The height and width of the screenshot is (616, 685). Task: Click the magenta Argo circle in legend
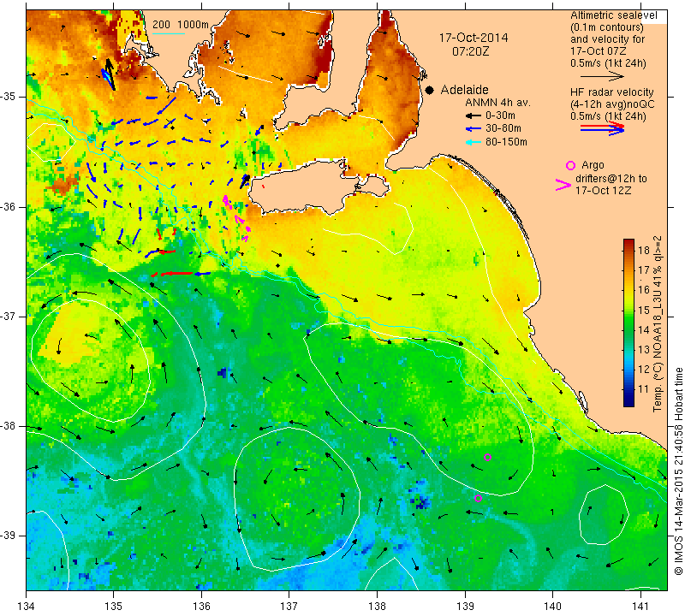[570, 165]
